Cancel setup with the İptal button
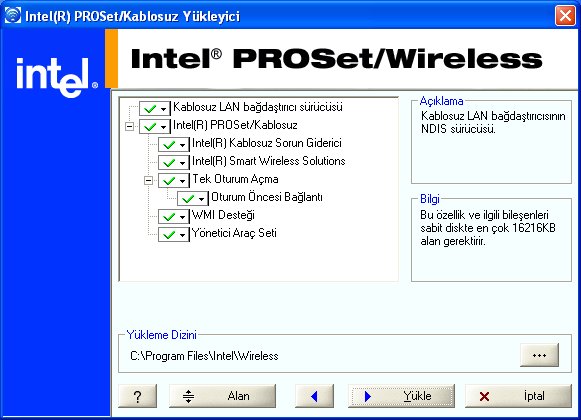This screenshot has height=420, width=581. pyautogui.click(x=518, y=396)
